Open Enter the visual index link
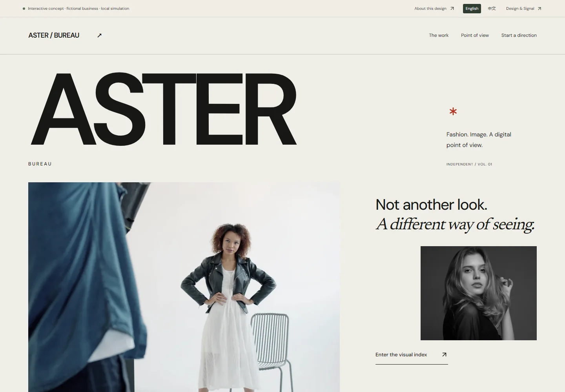 [412, 355]
